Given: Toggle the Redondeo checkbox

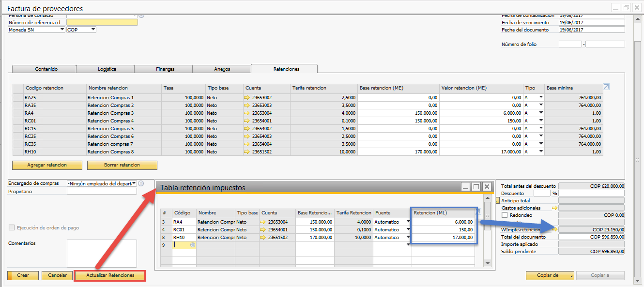Looking at the screenshot, I should coord(505,215).
